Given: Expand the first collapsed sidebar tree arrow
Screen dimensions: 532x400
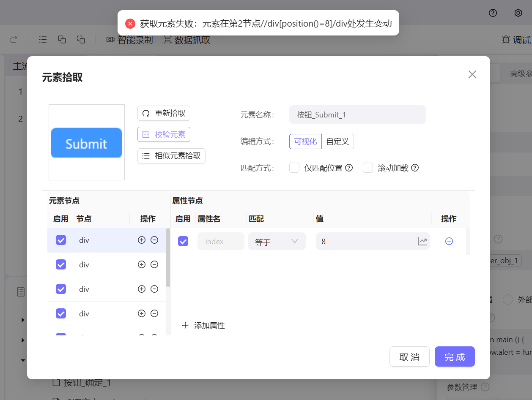Looking at the screenshot, I should (x=23, y=320).
